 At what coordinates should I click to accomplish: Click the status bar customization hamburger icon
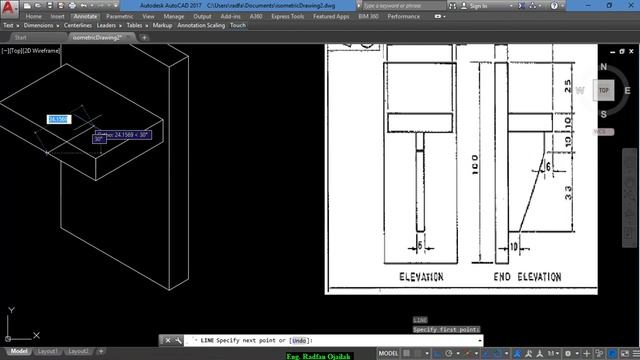636,353
